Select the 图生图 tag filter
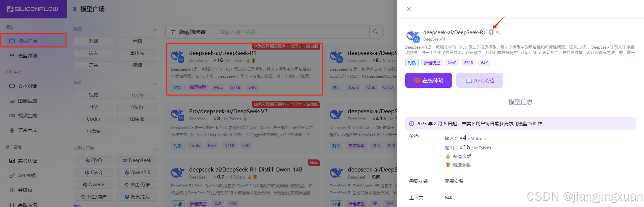Image resolution: width=644 pixels, height=207 pixels. click(137, 119)
